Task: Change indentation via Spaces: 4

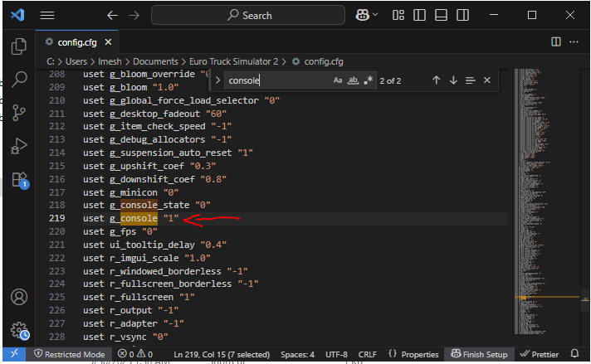Action: pyautogui.click(x=297, y=355)
